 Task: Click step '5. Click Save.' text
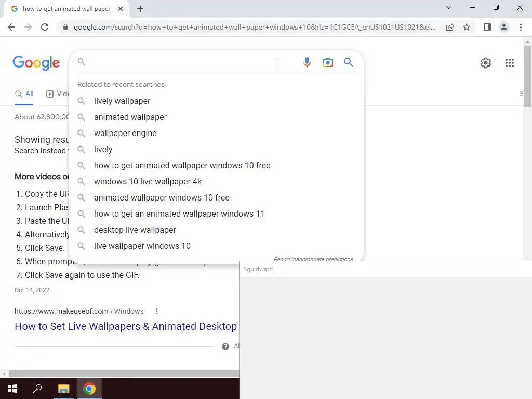tap(41, 248)
